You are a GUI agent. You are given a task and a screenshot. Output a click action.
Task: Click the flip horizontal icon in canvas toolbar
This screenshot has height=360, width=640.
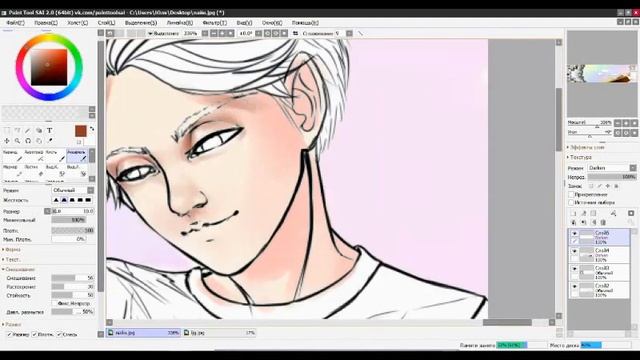(295, 33)
